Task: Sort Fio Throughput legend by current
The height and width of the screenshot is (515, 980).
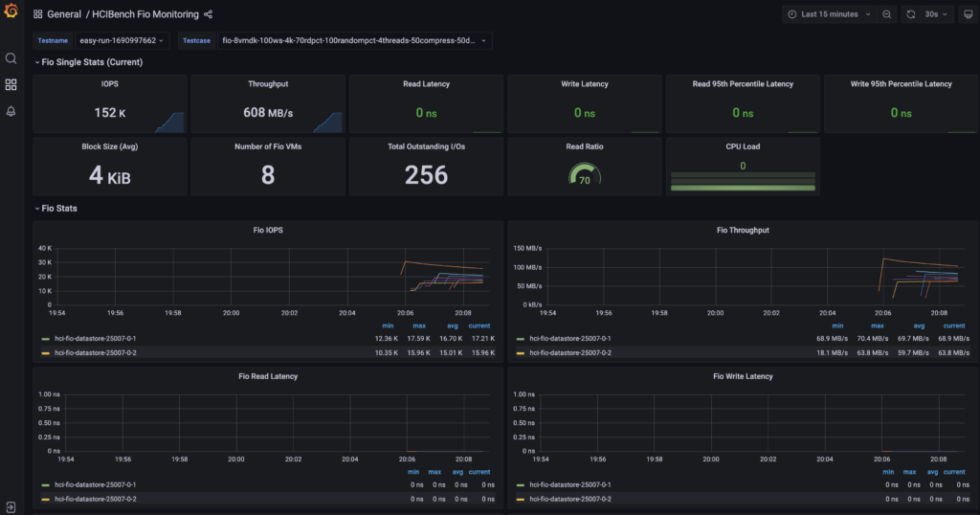Action: pos(954,325)
